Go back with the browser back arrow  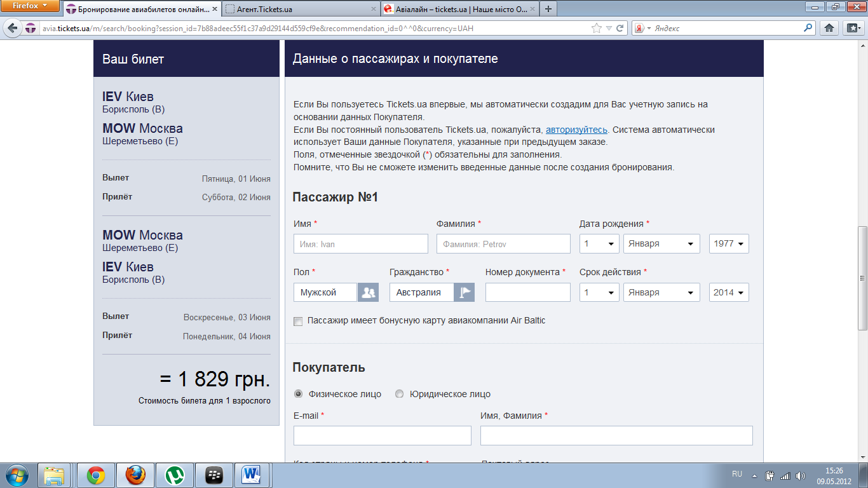13,29
